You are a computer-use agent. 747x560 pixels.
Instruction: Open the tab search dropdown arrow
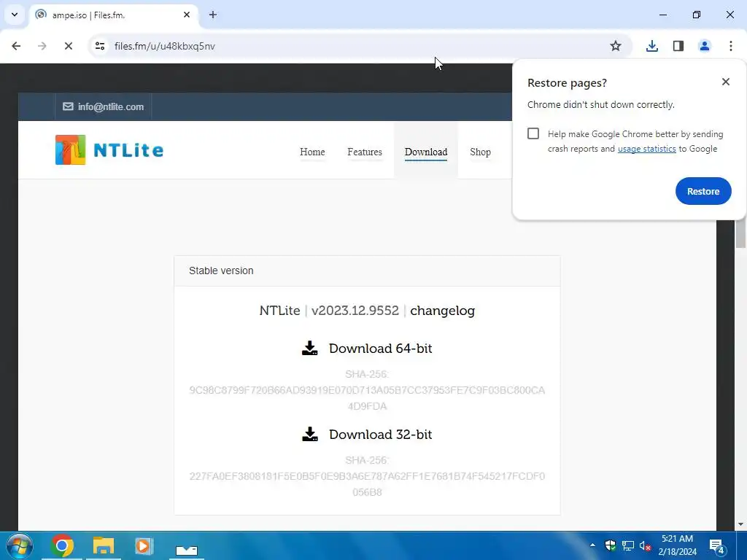(15, 15)
